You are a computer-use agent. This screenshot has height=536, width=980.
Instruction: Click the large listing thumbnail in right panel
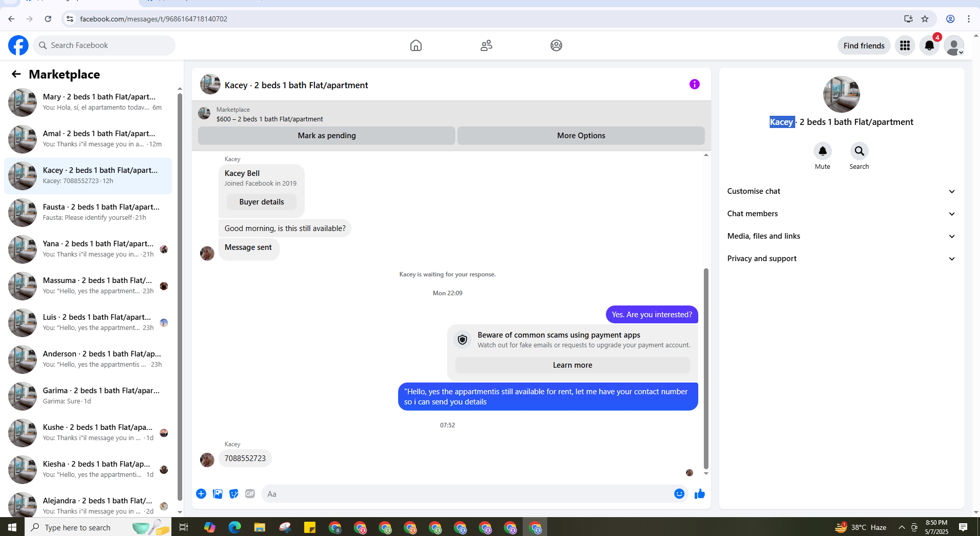click(841, 94)
